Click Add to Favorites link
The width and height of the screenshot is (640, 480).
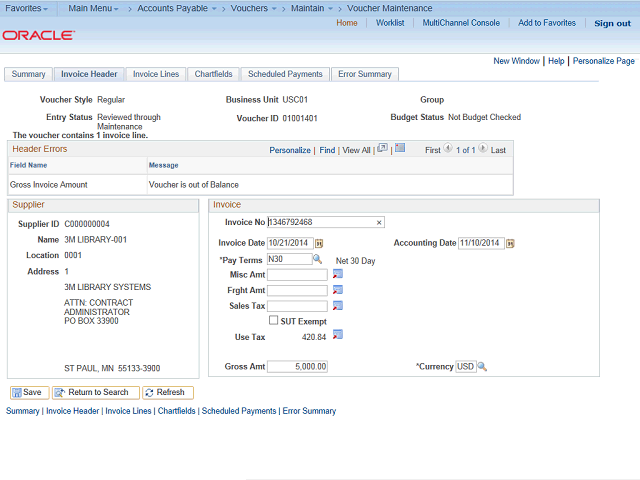click(x=547, y=23)
